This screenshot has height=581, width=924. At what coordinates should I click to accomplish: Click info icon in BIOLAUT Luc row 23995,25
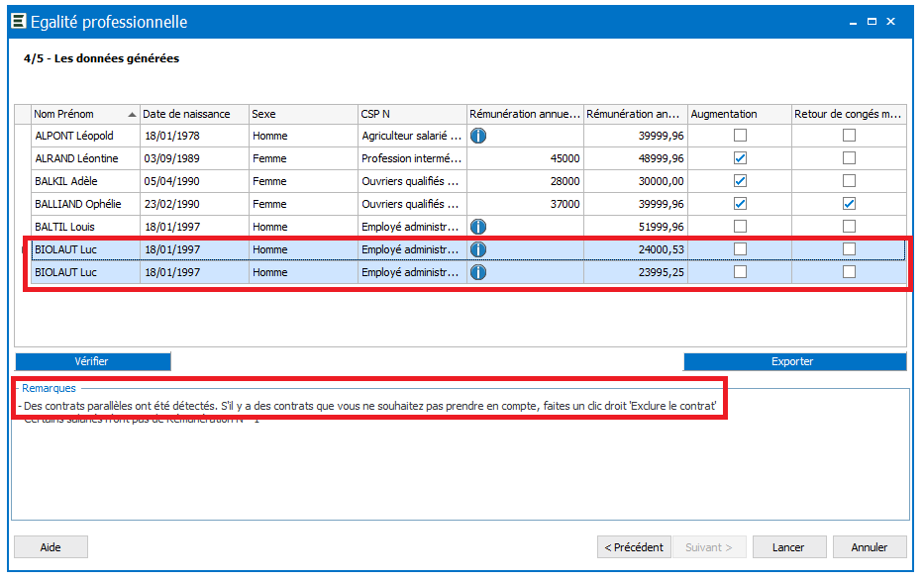pyautogui.click(x=478, y=272)
